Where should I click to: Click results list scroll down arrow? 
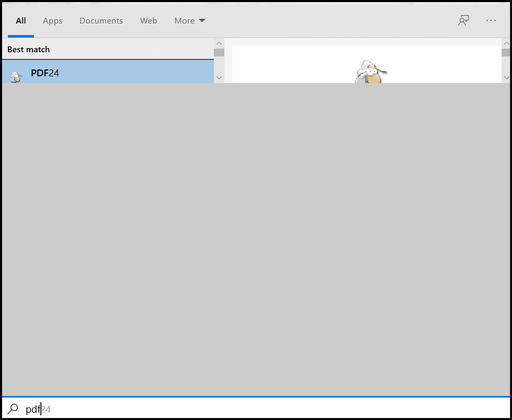(x=219, y=78)
